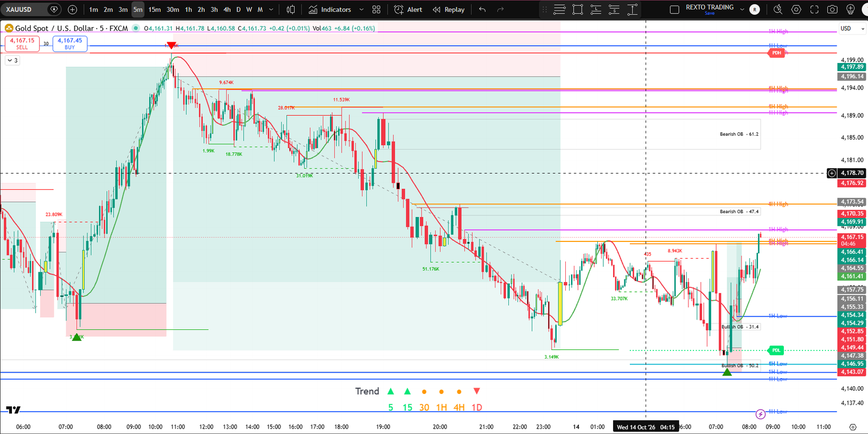Open the quick search icon
Screen dimensions: 868x434
coord(778,9)
